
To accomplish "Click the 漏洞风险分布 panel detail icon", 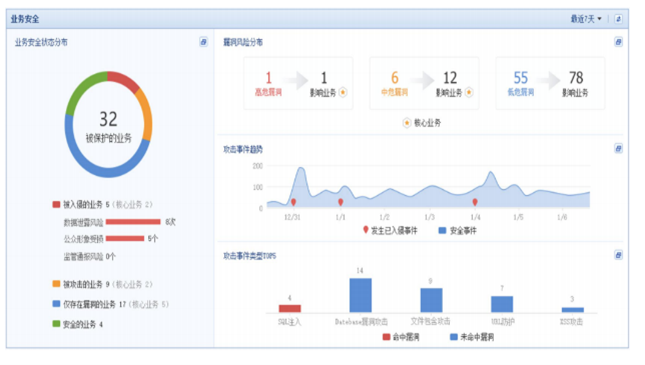I will pos(618,42).
